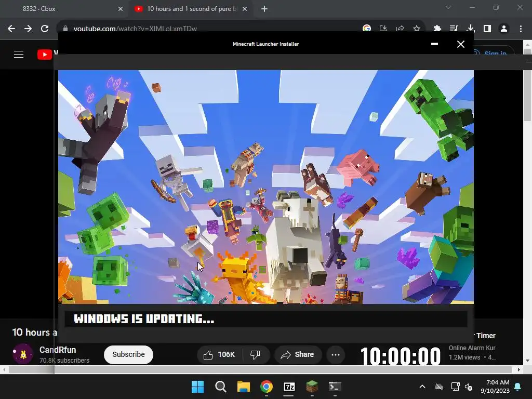Switch to the 8332 · Cbox tab
This screenshot has height=399, width=532.
click(64, 9)
